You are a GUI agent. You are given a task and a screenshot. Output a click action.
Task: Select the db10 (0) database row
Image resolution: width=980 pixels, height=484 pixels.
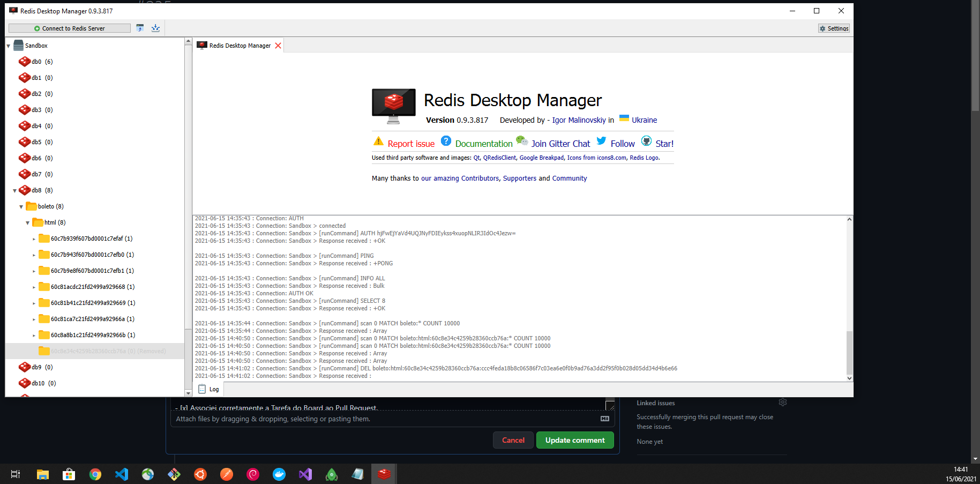click(x=95, y=383)
